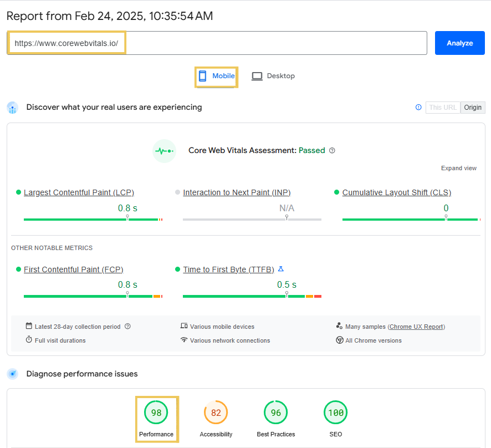Click the LCP value 0.8 s

[x=127, y=208]
